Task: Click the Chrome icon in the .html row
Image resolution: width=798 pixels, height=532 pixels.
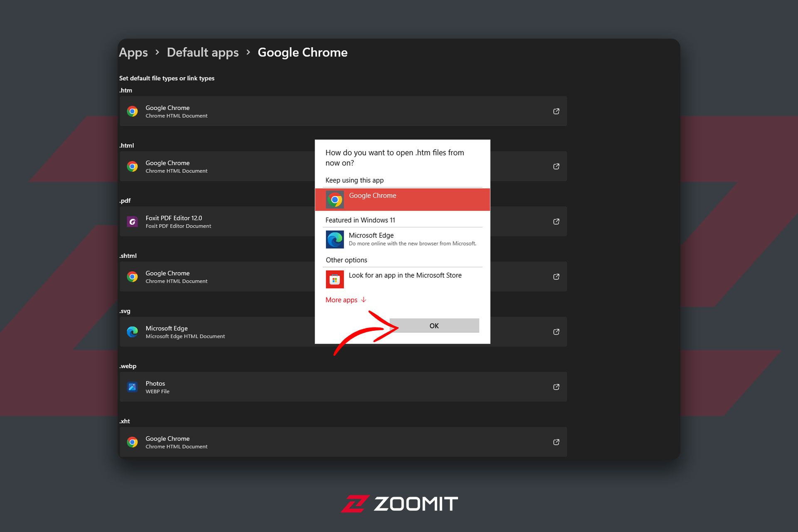Action: click(132, 166)
